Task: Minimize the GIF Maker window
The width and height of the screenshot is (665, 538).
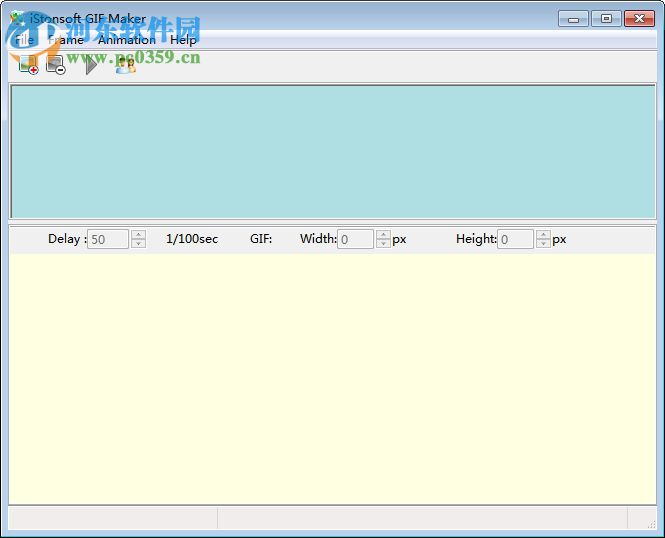Action: (x=573, y=19)
